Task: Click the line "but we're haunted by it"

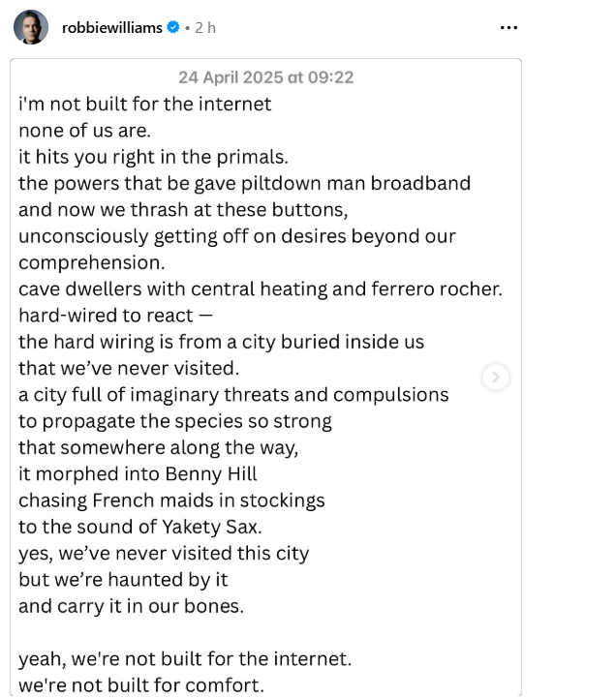Action: (123, 580)
